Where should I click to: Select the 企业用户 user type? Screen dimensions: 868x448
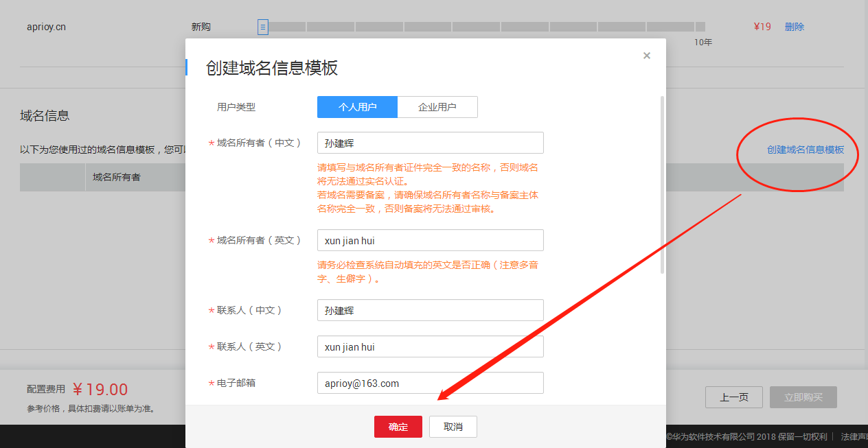(437, 107)
